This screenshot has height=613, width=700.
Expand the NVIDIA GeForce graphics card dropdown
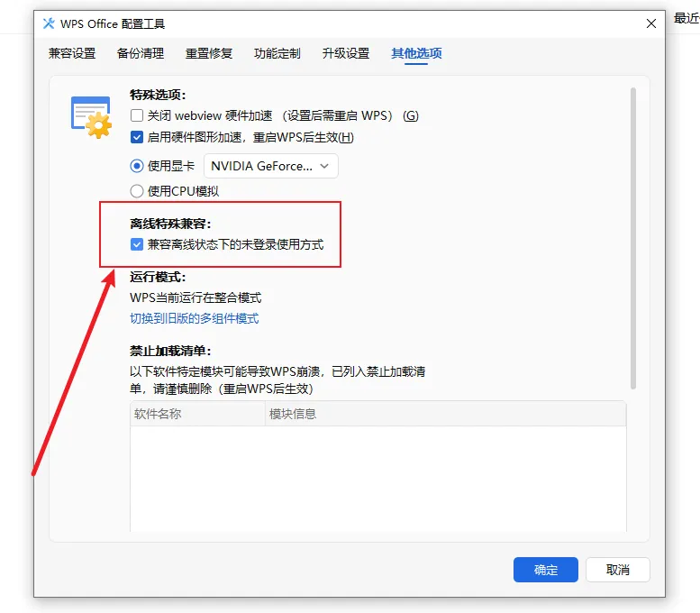271,166
